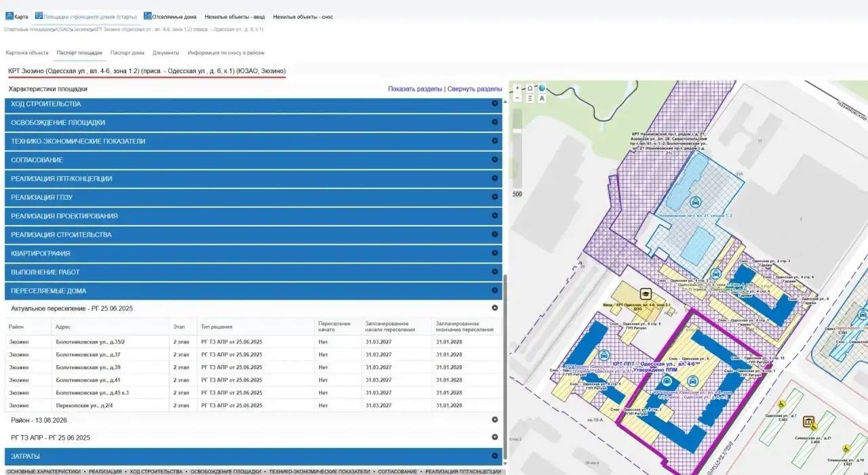Click the brown museum building marker on map
The image size is (868, 475).
[x=808, y=422]
